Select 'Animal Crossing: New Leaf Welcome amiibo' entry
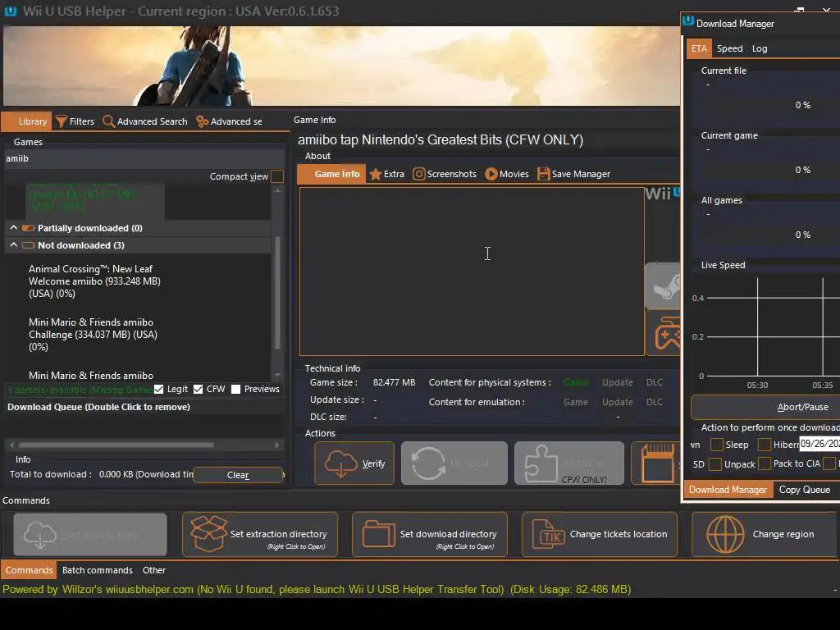This screenshot has width=840, height=630. coord(94,281)
